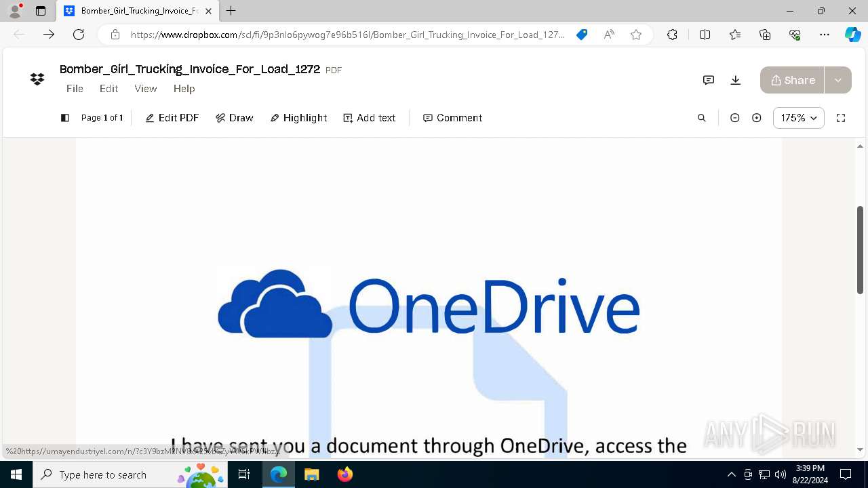868x488 pixels.
Task: Open the notification center icon
Action: pyautogui.click(x=846, y=474)
